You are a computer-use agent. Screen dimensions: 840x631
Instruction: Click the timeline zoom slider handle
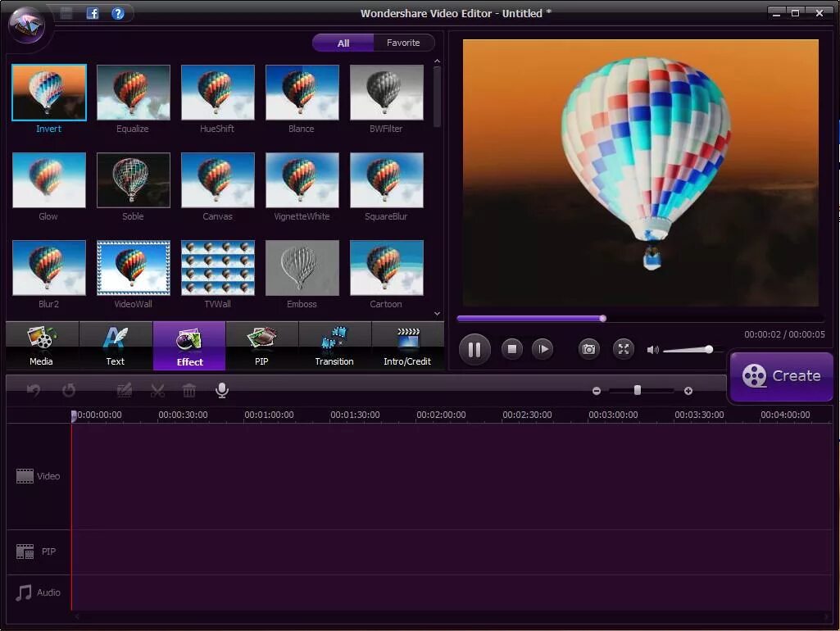637,391
